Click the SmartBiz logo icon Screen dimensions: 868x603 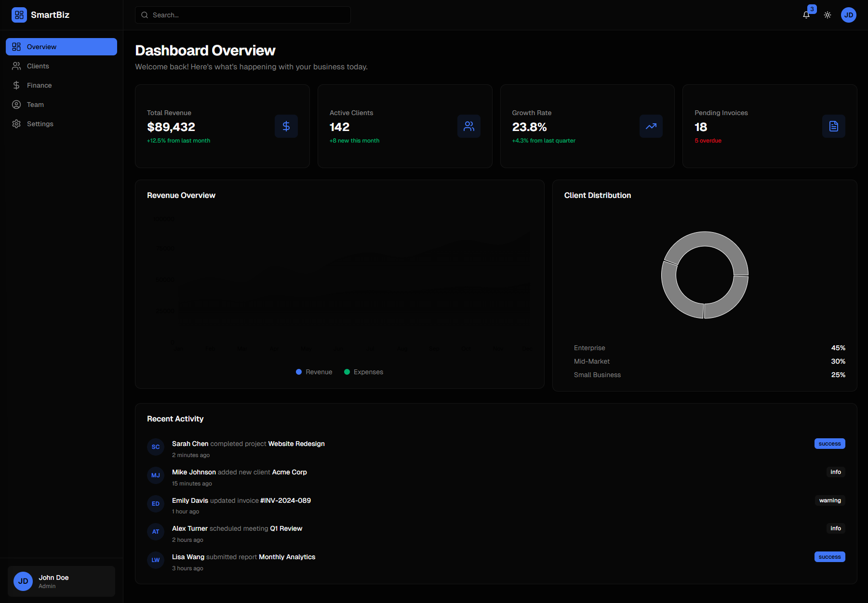click(19, 14)
